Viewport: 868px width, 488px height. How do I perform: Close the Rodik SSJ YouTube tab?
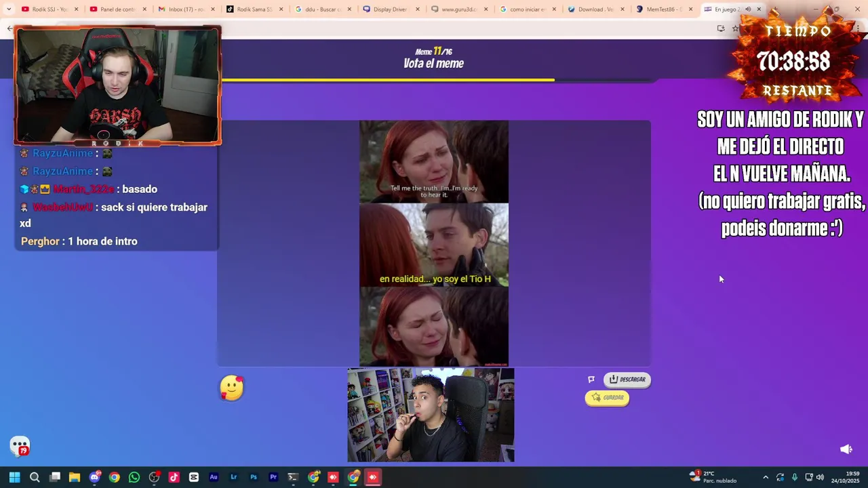click(76, 9)
